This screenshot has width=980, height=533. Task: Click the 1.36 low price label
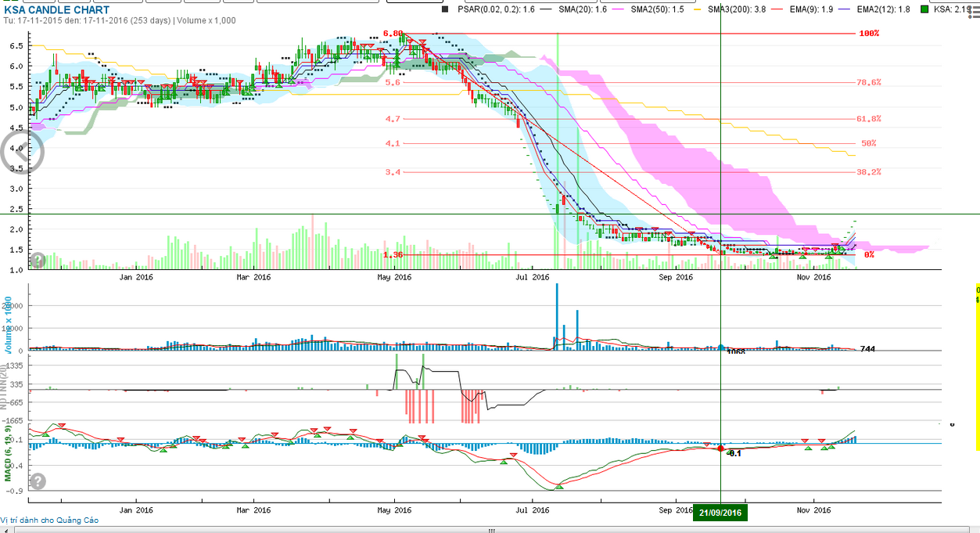point(393,255)
